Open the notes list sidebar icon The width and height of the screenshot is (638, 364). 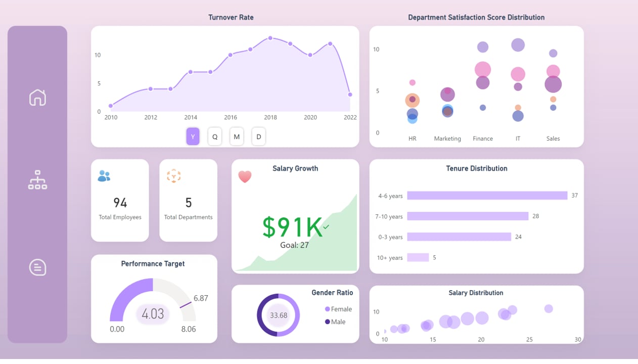[x=37, y=267]
